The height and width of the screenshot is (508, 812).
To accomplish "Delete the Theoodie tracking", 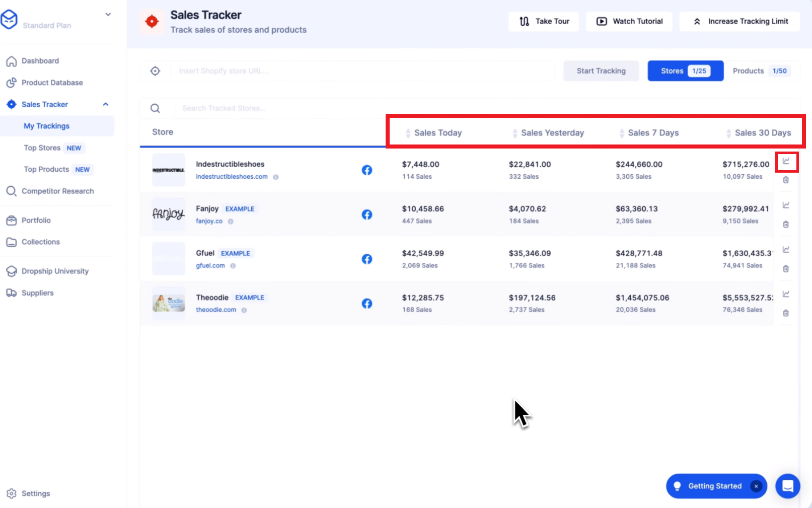I will (x=786, y=313).
